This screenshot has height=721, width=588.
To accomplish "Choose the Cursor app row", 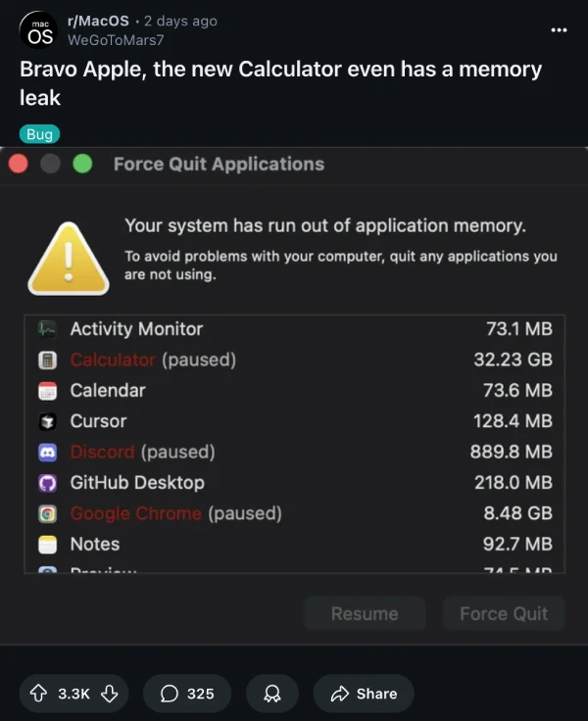I will point(294,421).
